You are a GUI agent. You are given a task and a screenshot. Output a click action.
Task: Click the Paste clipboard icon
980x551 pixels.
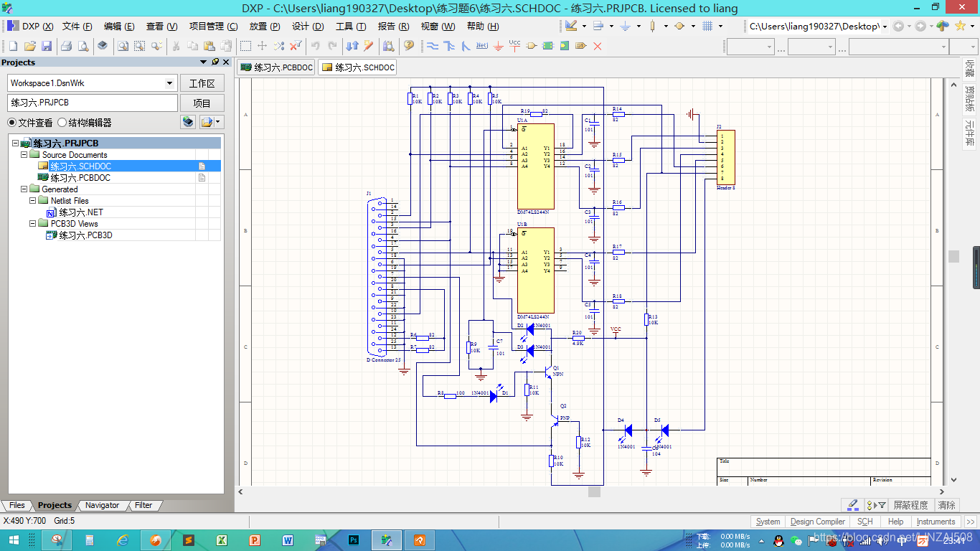pyautogui.click(x=209, y=46)
